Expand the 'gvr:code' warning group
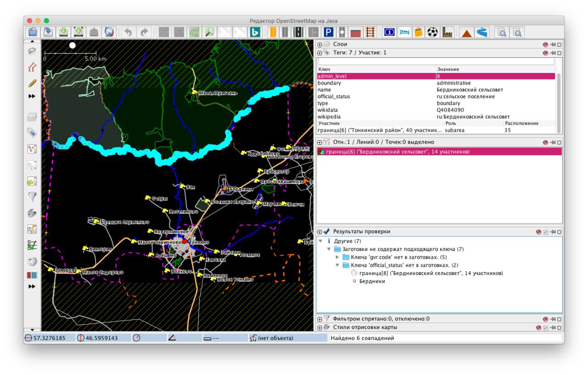The image size is (588, 375). pyautogui.click(x=338, y=257)
